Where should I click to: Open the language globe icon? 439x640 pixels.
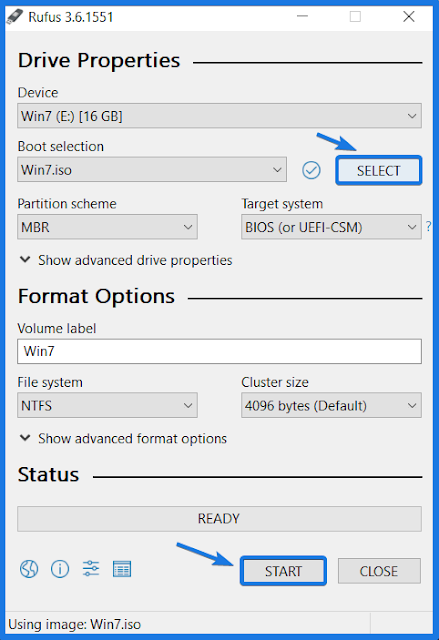[29, 569]
